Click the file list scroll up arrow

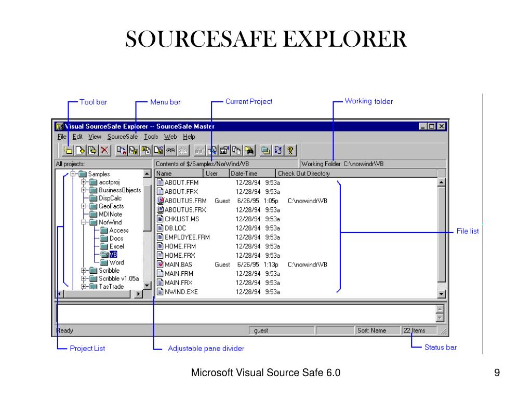coord(441,182)
